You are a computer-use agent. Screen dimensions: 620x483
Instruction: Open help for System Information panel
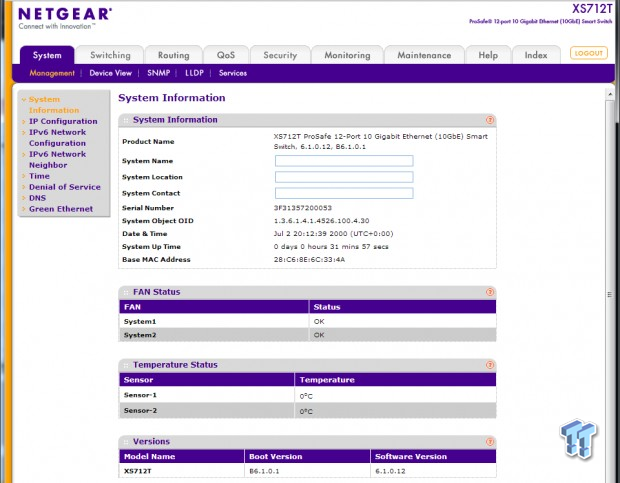tap(490, 120)
